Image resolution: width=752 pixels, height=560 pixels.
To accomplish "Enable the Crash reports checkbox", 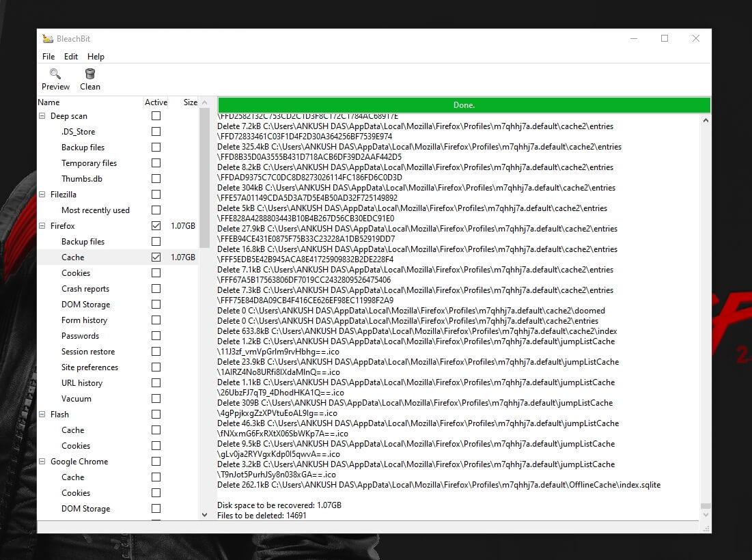I will click(x=156, y=289).
